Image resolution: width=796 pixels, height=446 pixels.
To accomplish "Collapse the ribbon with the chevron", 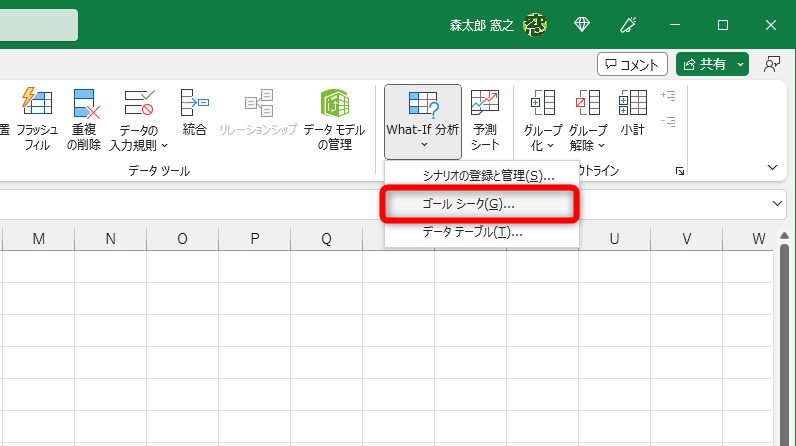I will click(x=772, y=167).
